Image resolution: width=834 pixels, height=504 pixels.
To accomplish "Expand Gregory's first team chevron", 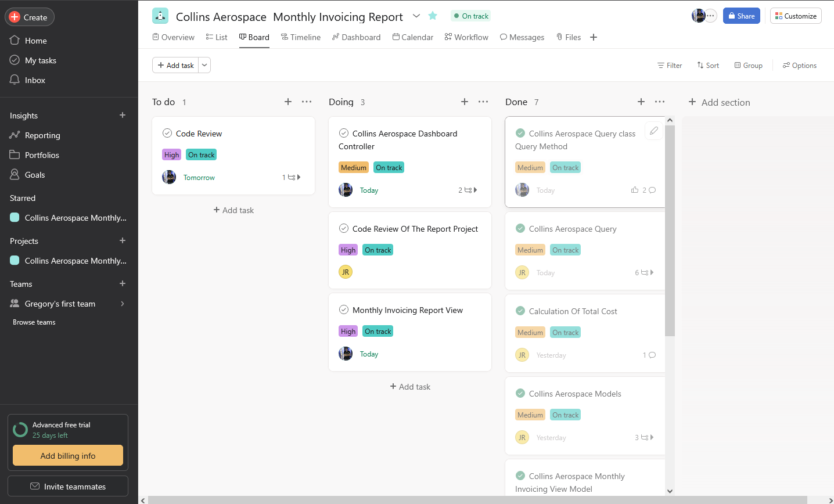I will point(123,304).
